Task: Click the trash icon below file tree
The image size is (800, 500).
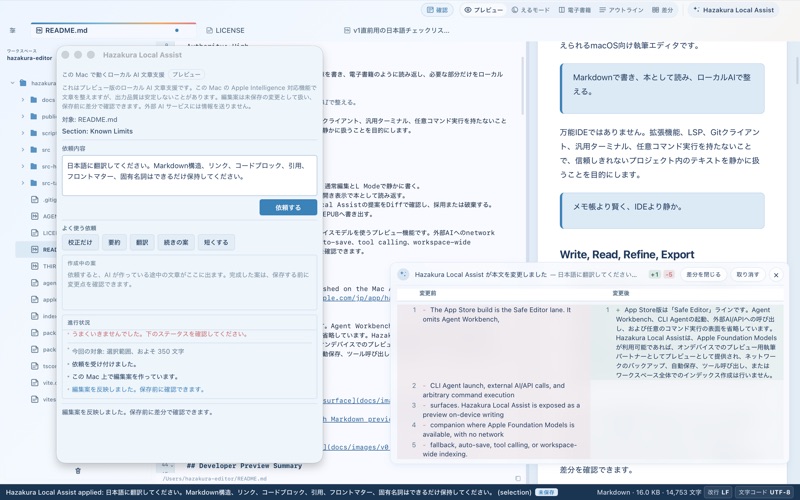Action: point(78,471)
